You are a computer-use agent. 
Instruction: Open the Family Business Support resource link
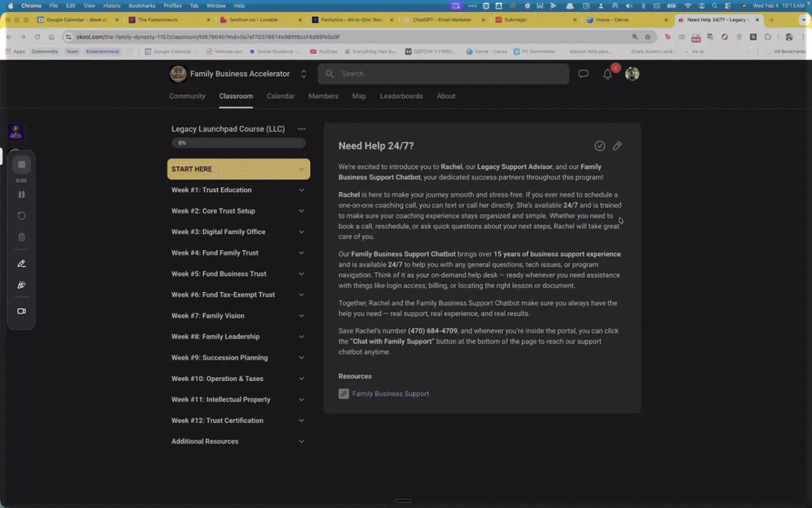pos(390,394)
